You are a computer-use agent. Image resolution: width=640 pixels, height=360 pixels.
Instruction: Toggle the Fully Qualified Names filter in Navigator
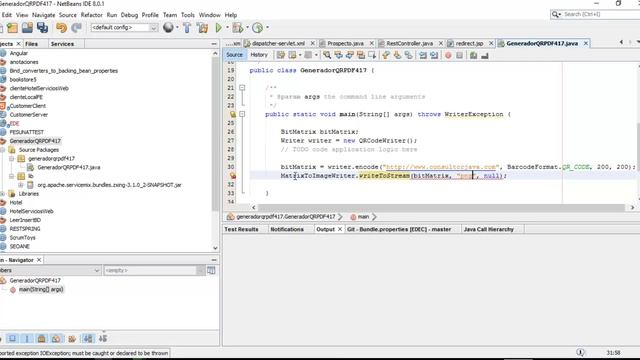(72, 338)
